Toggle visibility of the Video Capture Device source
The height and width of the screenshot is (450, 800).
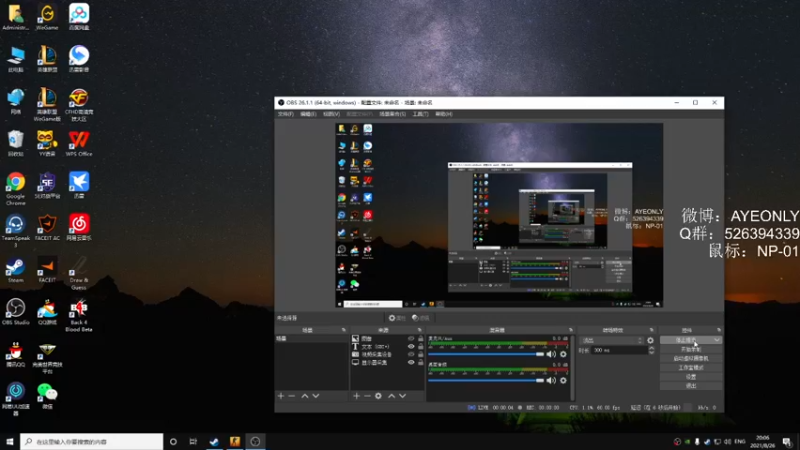[411, 355]
